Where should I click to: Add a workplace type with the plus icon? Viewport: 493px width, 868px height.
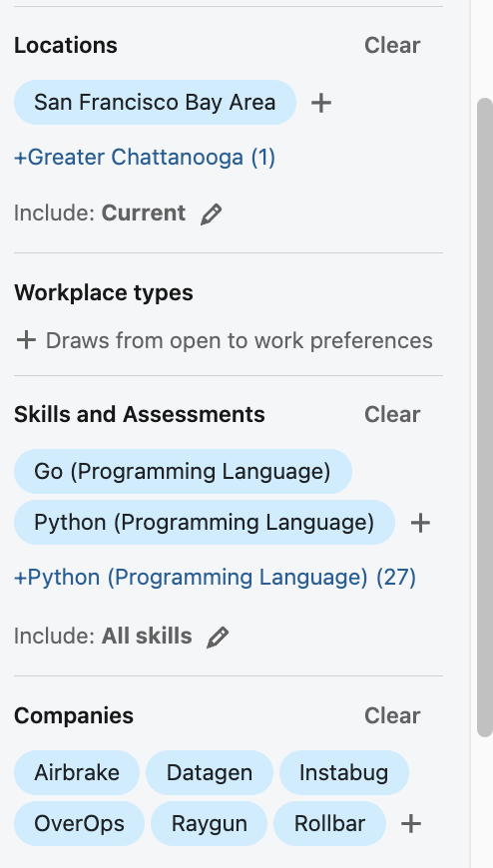click(x=26, y=340)
